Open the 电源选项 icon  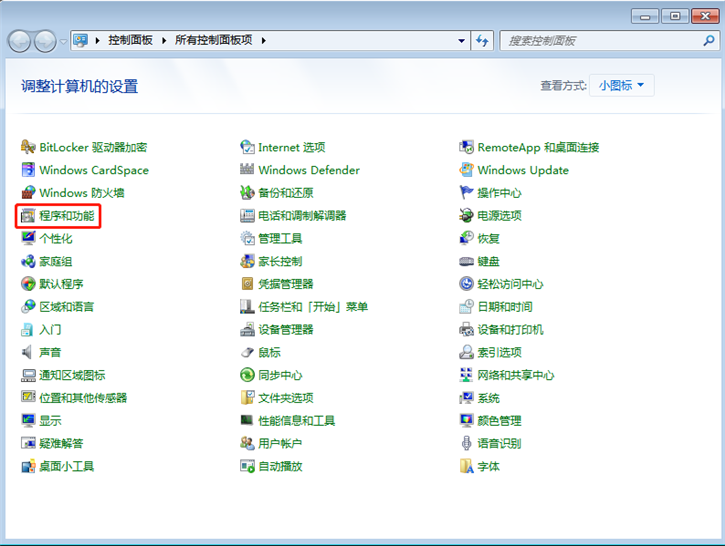click(x=466, y=216)
